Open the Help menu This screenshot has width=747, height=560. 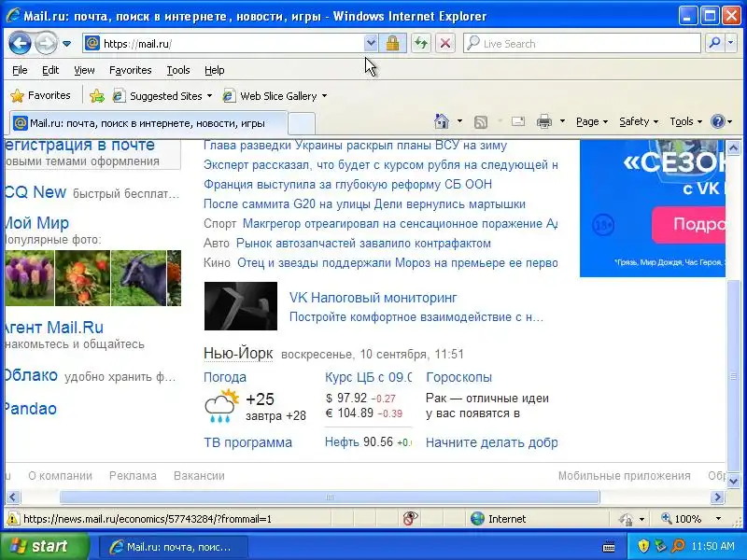tap(215, 71)
